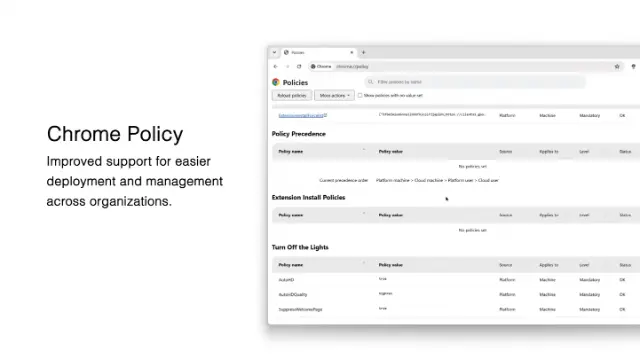
Task: Click the Extension Install Policies heading
Action: 309,198
